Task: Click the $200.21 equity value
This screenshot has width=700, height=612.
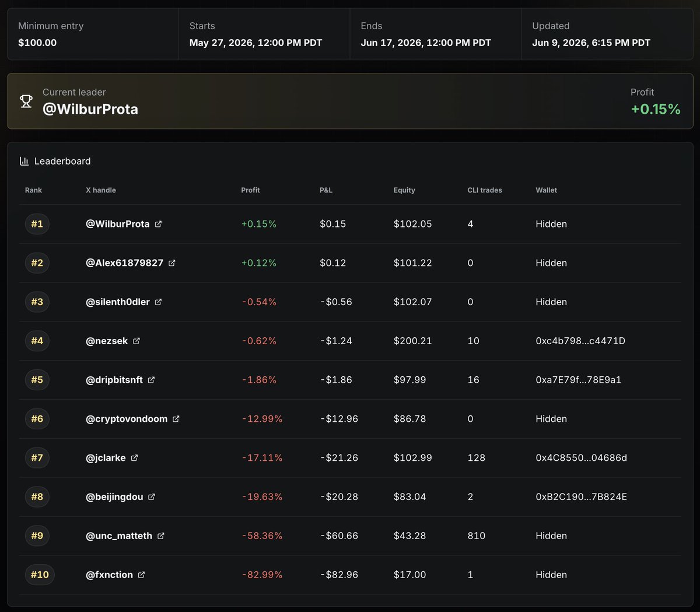Action: pos(413,341)
